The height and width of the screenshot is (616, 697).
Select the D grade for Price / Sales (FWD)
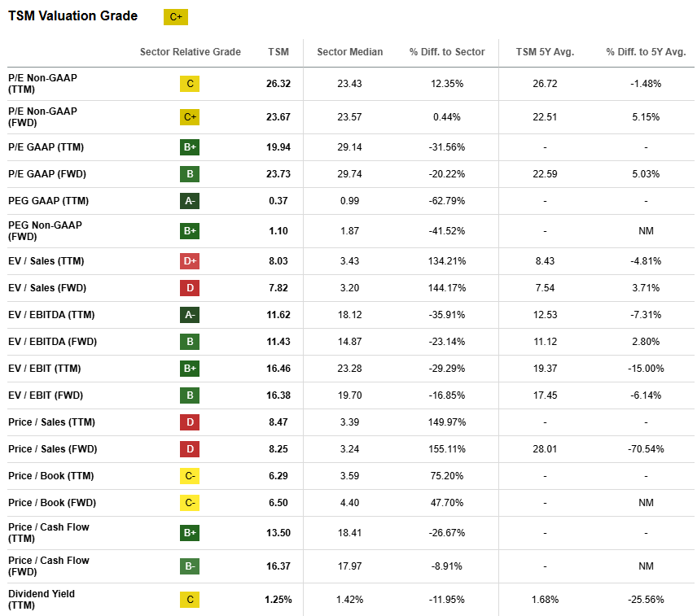click(x=189, y=448)
